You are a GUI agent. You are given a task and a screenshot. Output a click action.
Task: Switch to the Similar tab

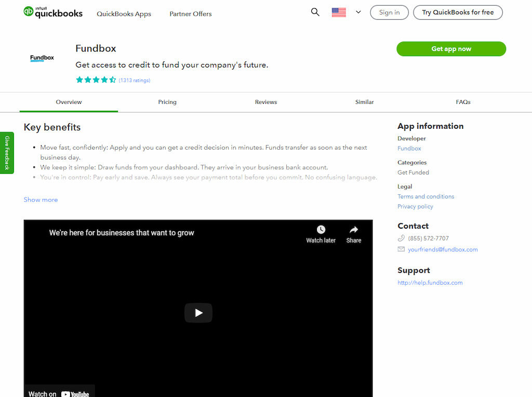coord(364,102)
